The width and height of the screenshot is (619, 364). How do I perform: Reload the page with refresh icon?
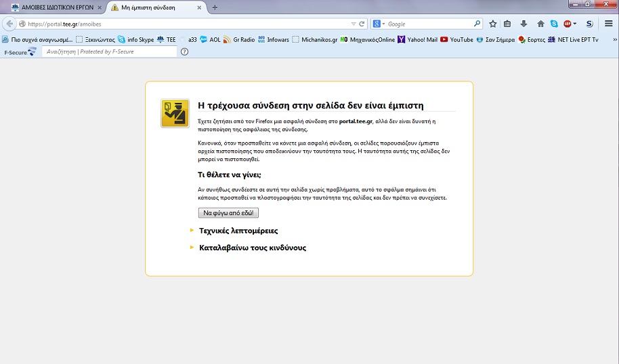362,24
